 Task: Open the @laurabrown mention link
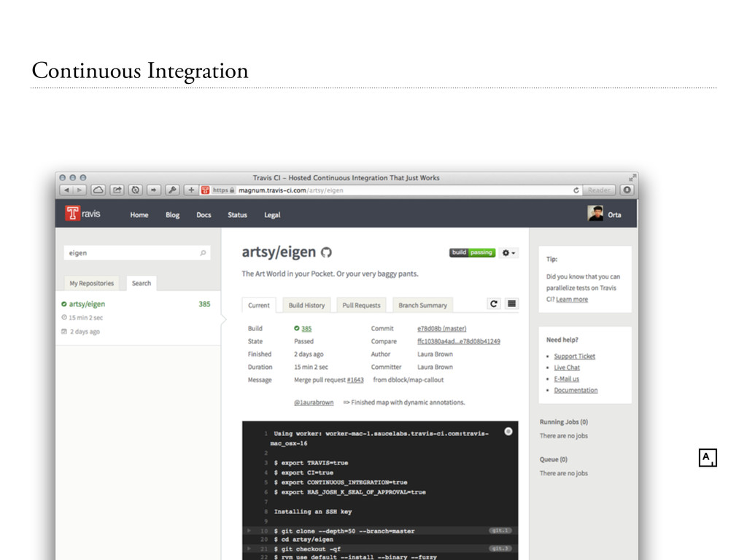314,402
